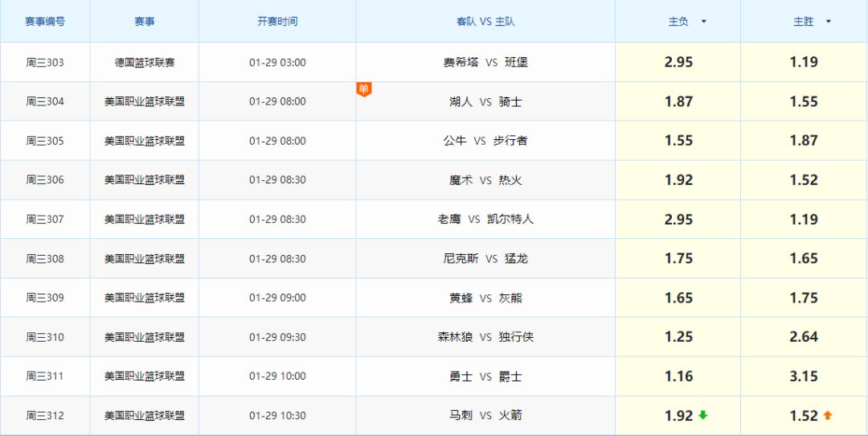Click match number 周三304
Image resolution: width=868 pixels, height=436 pixels.
[x=45, y=102]
